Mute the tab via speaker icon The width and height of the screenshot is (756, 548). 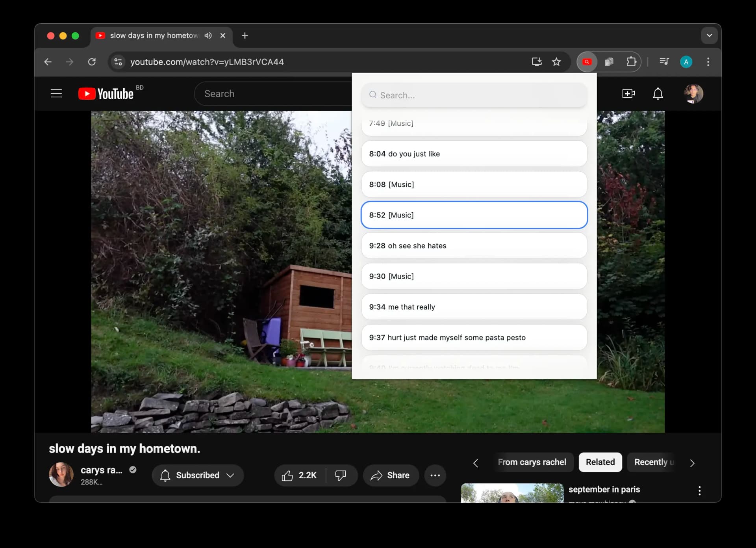pyautogui.click(x=208, y=35)
